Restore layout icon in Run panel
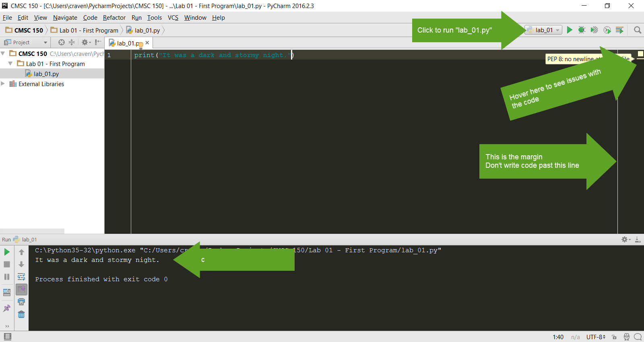This screenshot has width=644, height=342. pos(7,293)
